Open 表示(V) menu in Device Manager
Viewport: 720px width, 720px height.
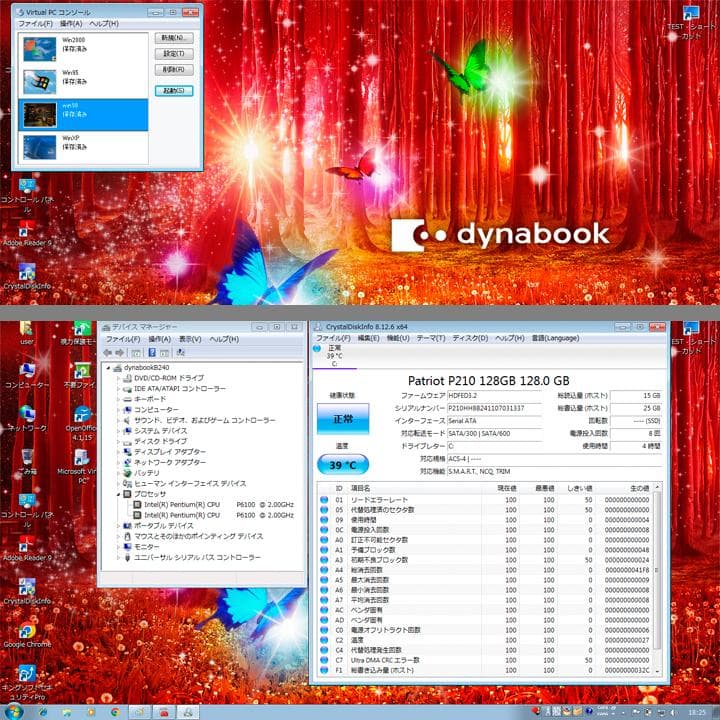point(190,339)
